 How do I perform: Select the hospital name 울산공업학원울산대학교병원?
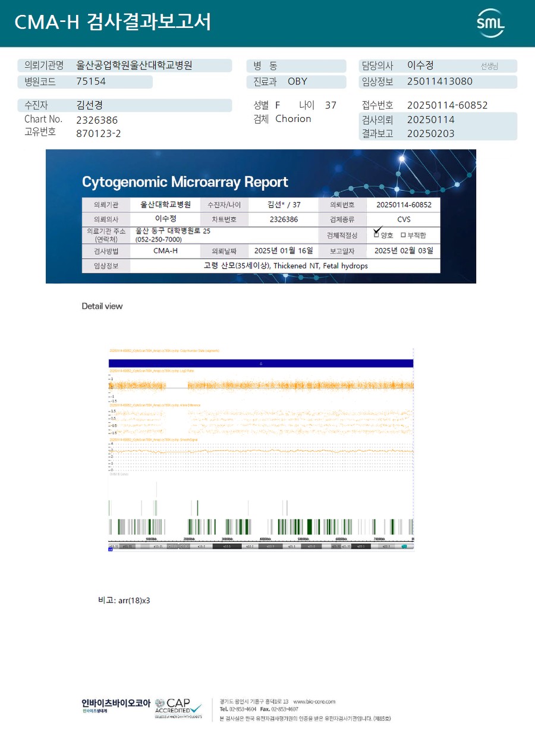click(134, 65)
